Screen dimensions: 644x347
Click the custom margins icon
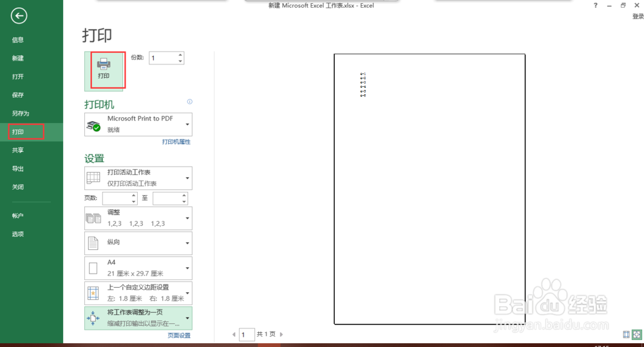[x=93, y=293]
